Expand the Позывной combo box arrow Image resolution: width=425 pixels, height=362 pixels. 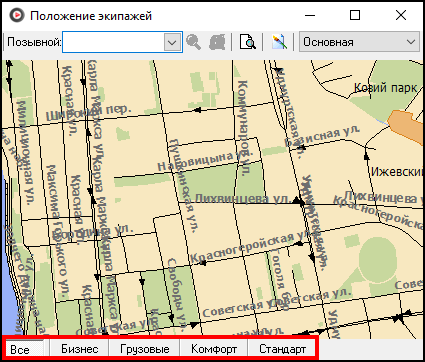point(172,42)
